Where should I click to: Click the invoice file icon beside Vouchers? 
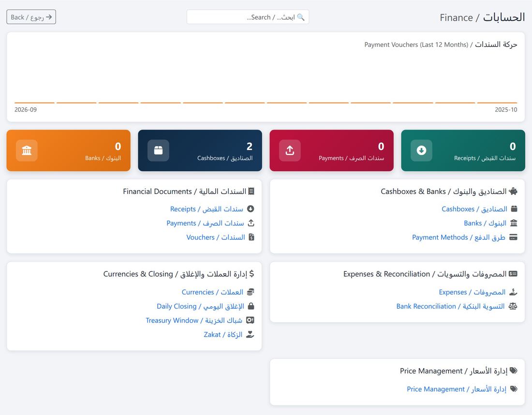point(251,237)
